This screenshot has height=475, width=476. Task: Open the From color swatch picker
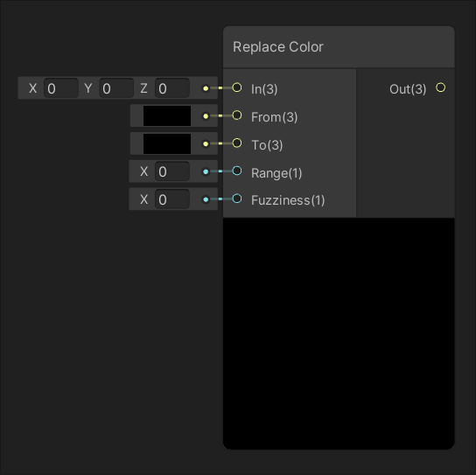click(x=167, y=115)
